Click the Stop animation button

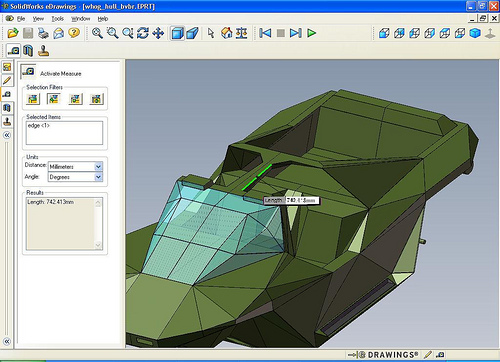pos(281,33)
